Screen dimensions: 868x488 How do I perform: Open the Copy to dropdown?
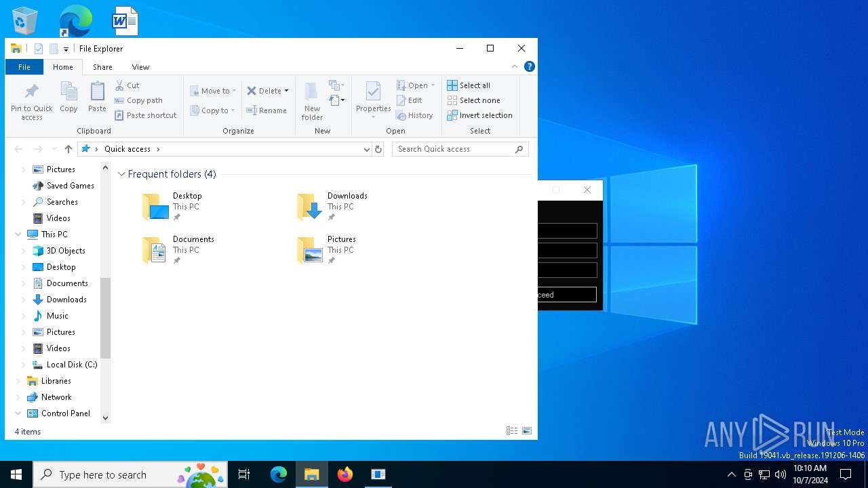(212, 110)
